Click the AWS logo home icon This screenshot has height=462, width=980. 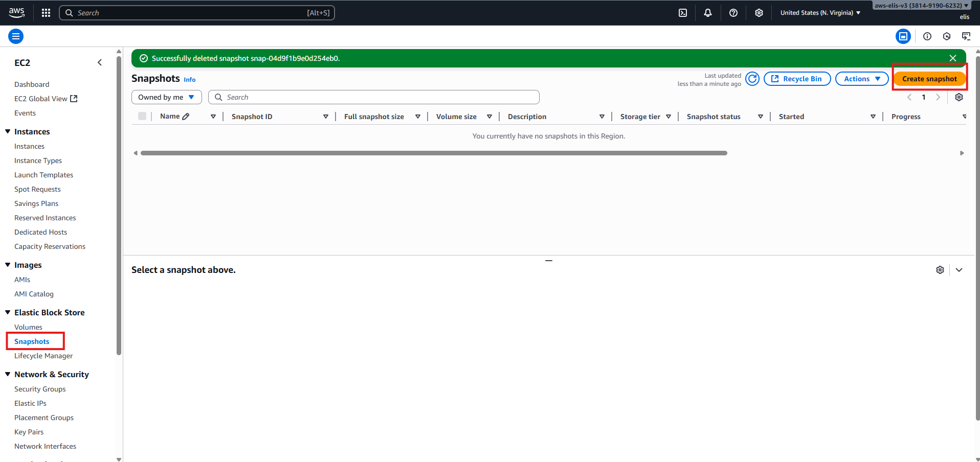16,13
